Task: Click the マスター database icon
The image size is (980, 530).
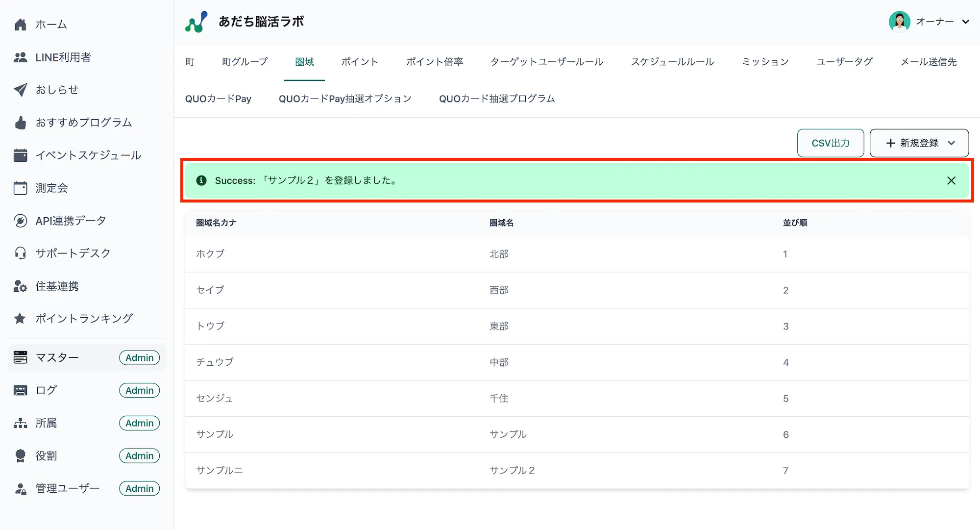Action: pyautogui.click(x=20, y=357)
